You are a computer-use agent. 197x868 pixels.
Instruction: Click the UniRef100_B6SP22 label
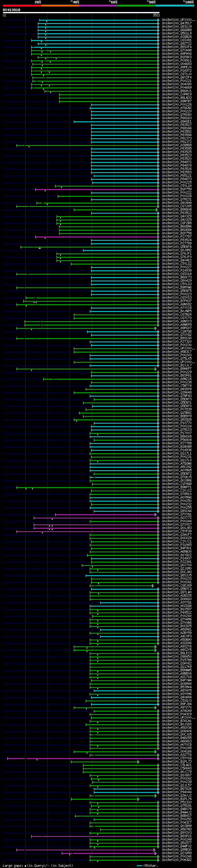click(x=176, y=836)
